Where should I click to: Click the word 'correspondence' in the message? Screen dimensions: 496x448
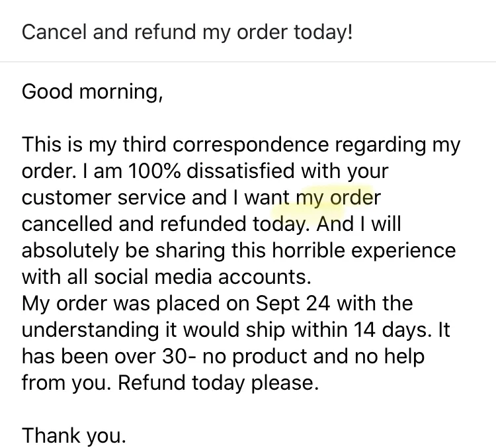pyautogui.click(x=251, y=145)
